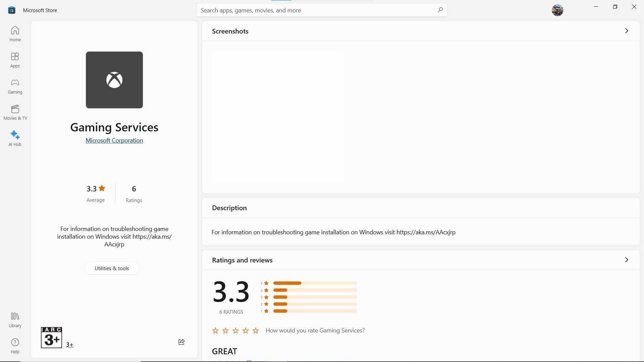
Task: Click the 4 star rating bar
Action: 315,290
